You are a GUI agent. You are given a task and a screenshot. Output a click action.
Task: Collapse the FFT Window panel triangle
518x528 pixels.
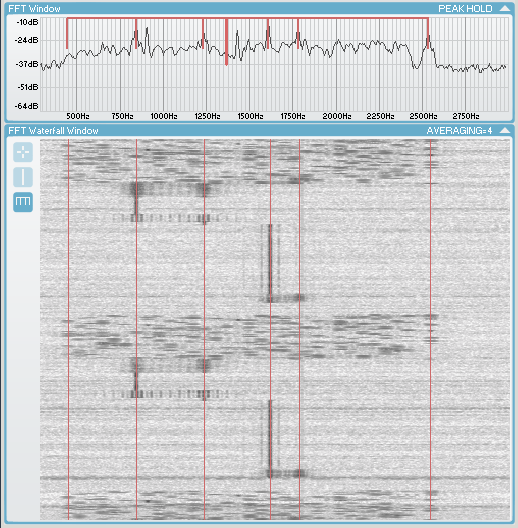[x=505, y=8]
